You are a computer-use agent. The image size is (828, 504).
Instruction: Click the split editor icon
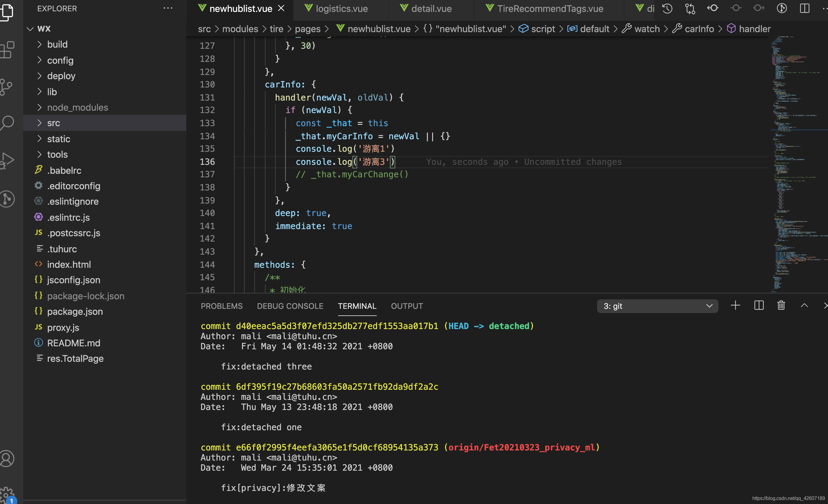(804, 8)
